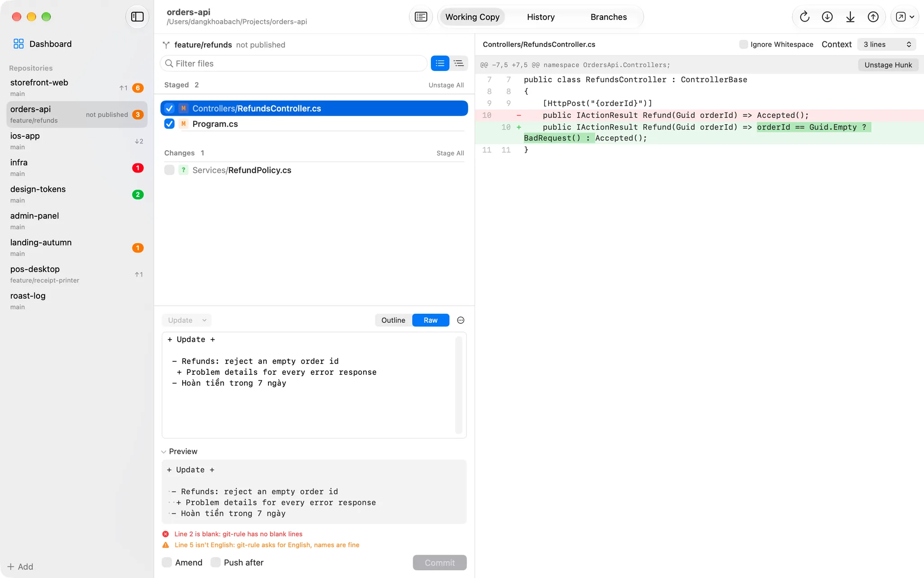
Task: Switch to the Branches tab
Action: click(608, 17)
